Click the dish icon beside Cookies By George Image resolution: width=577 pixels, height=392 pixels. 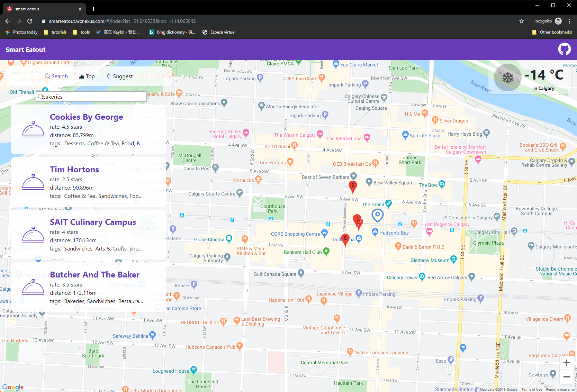click(33, 129)
